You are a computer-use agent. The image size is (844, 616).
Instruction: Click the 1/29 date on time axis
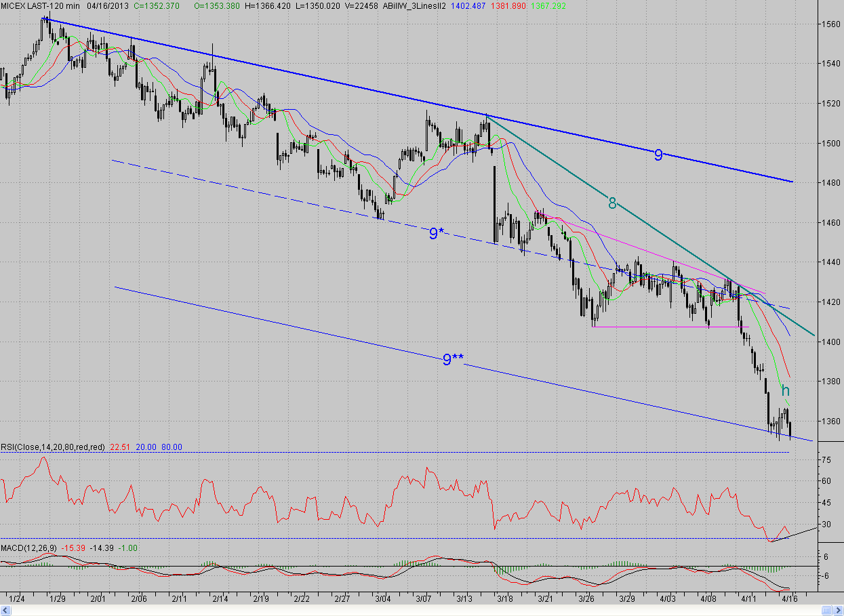click(58, 599)
